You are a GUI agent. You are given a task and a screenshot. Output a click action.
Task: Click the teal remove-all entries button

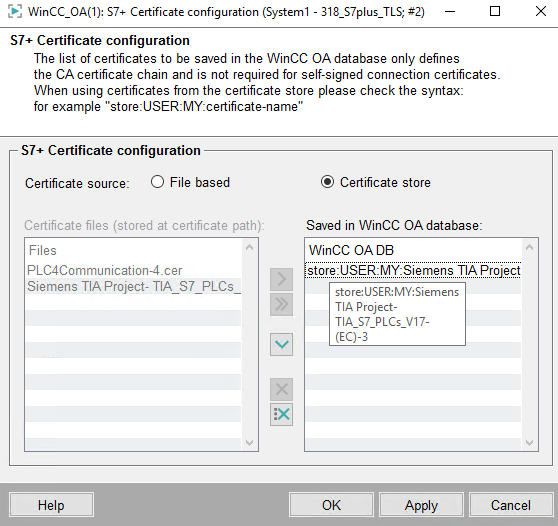tap(281, 414)
